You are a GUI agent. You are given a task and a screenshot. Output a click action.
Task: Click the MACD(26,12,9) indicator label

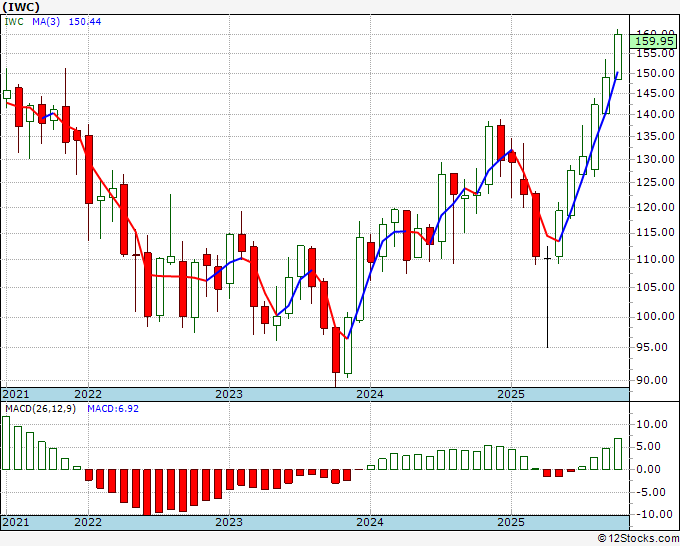point(40,409)
